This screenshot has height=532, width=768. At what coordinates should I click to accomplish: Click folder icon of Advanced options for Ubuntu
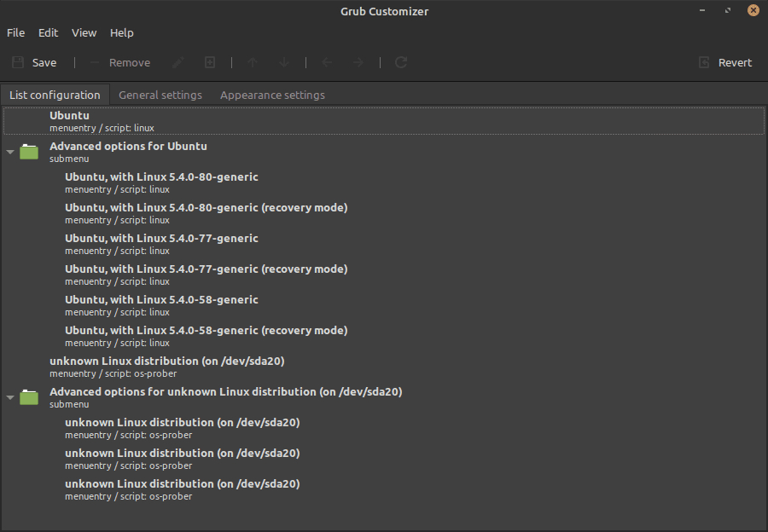tap(29, 152)
